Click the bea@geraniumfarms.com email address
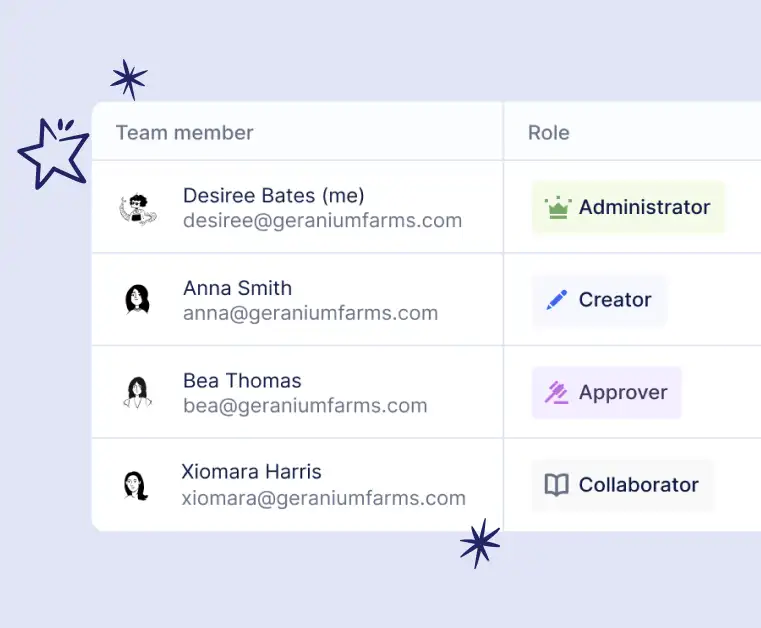 305,406
